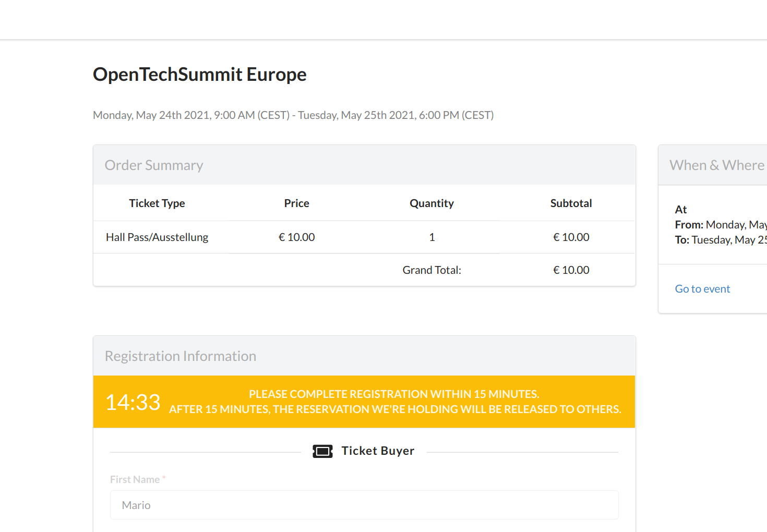Click the quantity value 1
767x532 pixels.
tap(432, 237)
